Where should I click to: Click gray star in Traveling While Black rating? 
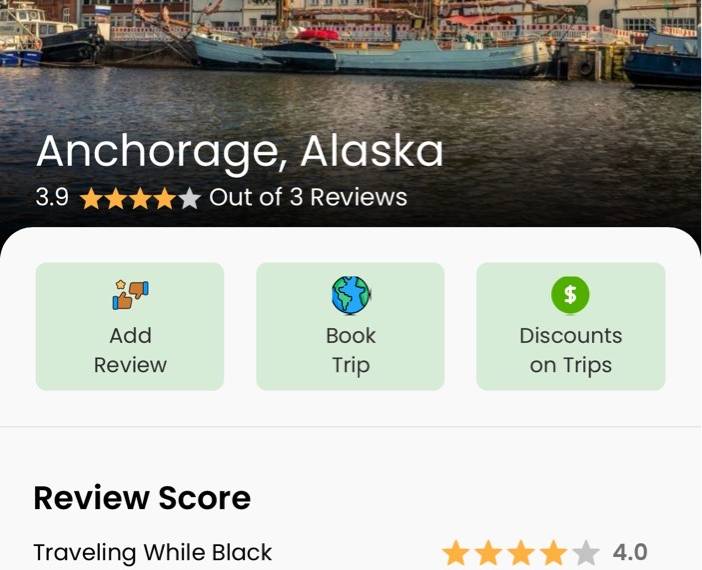tap(586, 553)
